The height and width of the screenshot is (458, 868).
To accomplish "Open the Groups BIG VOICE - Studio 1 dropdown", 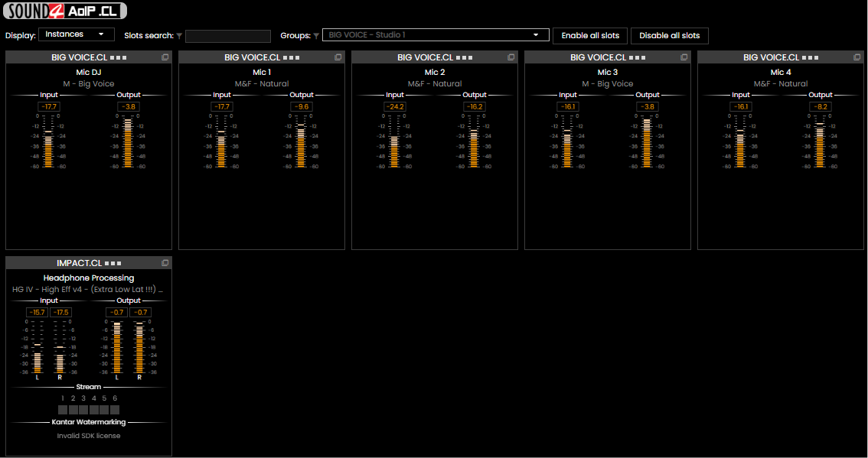I will pyautogui.click(x=436, y=35).
